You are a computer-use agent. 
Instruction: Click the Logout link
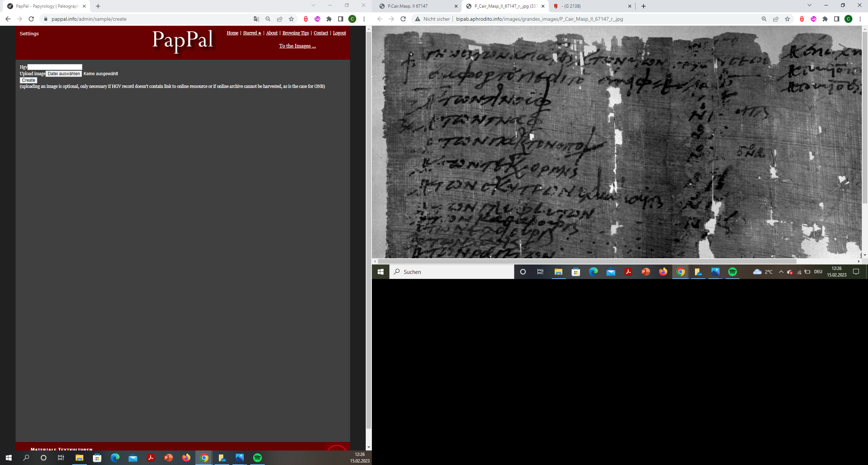339,33
